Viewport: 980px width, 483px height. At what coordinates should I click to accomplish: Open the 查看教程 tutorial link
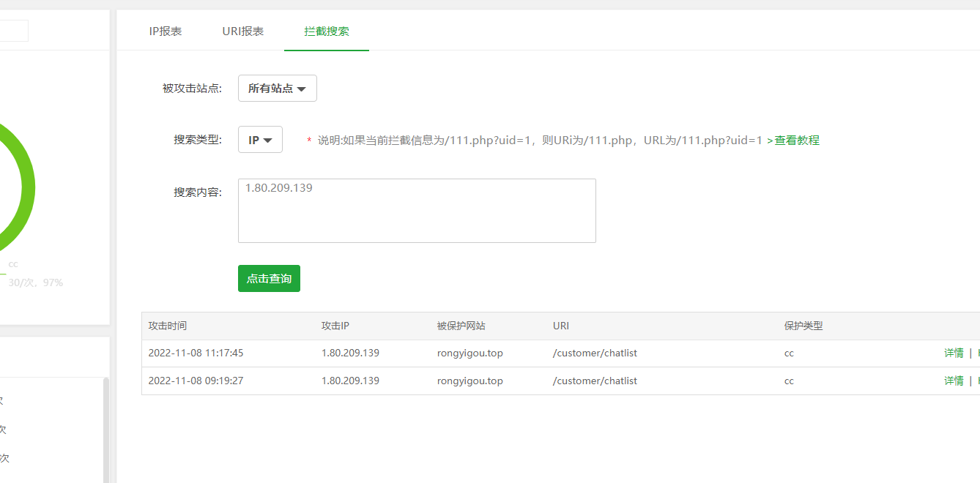[797, 140]
